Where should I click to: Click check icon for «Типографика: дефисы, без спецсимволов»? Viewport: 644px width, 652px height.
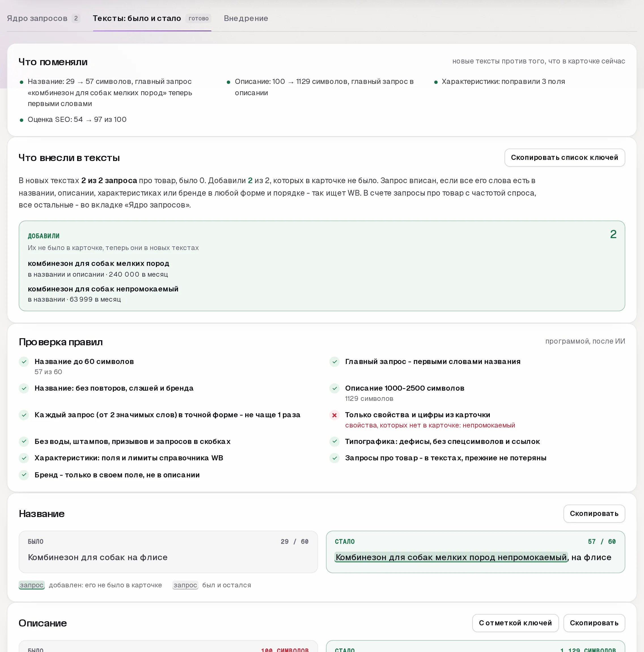point(334,441)
